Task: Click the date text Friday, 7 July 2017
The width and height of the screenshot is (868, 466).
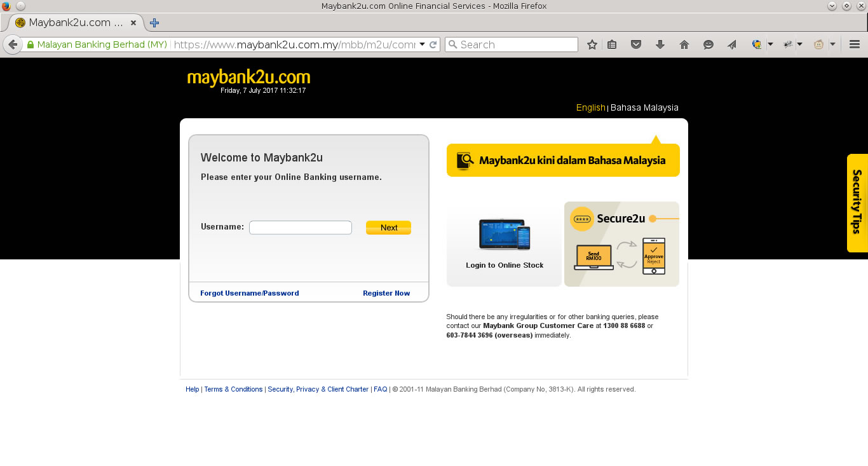Action: [x=249, y=91]
